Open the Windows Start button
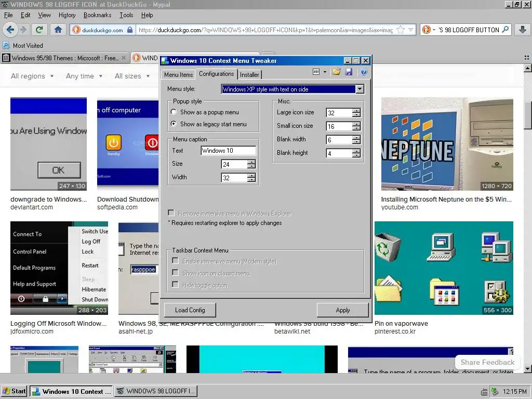Viewport: 532px width, 399px height. pyautogui.click(x=14, y=391)
